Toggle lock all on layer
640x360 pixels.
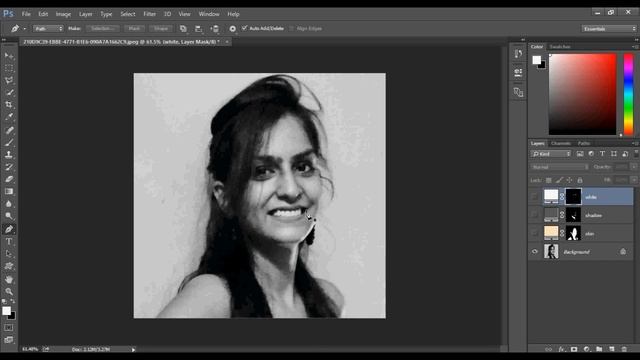(580, 180)
